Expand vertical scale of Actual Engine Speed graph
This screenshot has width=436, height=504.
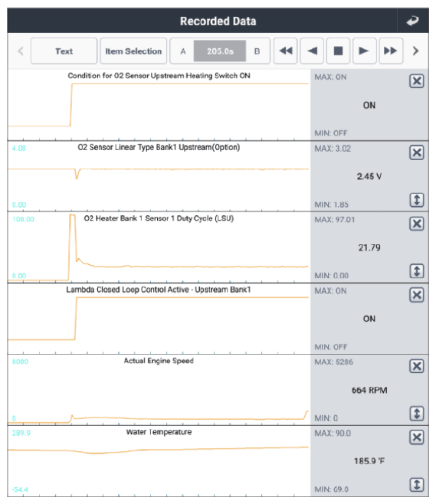coord(417,414)
